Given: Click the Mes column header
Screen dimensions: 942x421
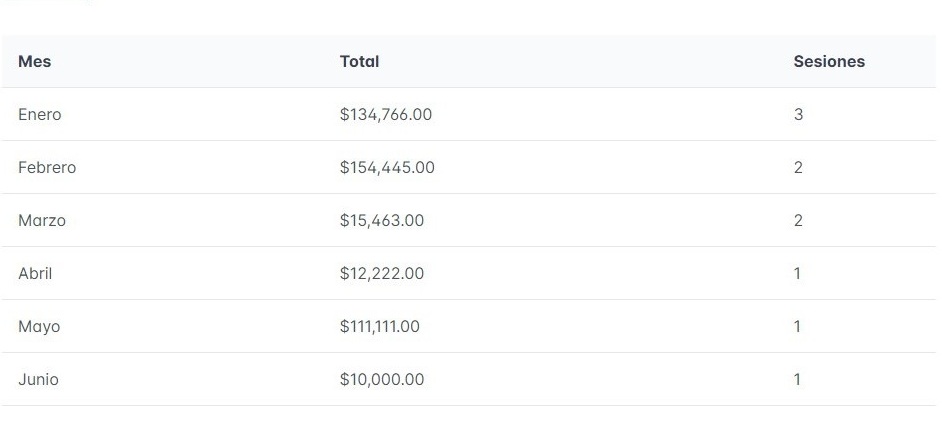Looking at the screenshot, I should tap(35, 62).
